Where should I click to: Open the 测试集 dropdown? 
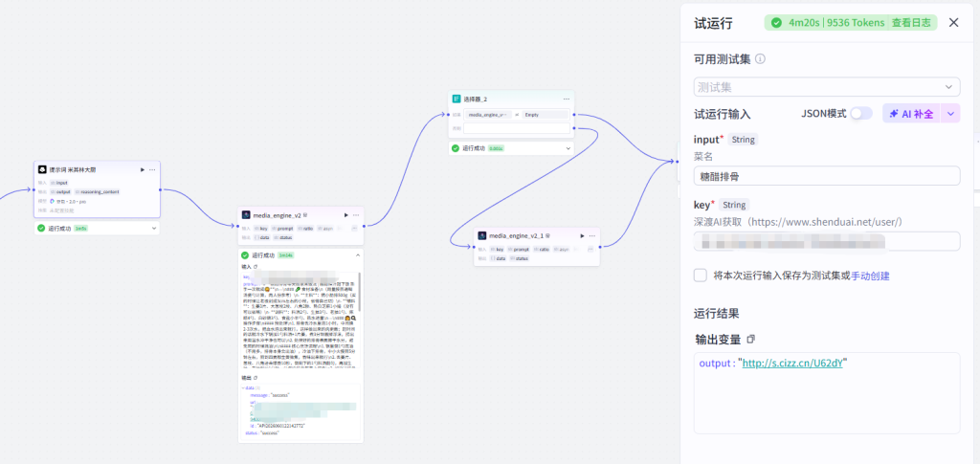[x=827, y=87]
